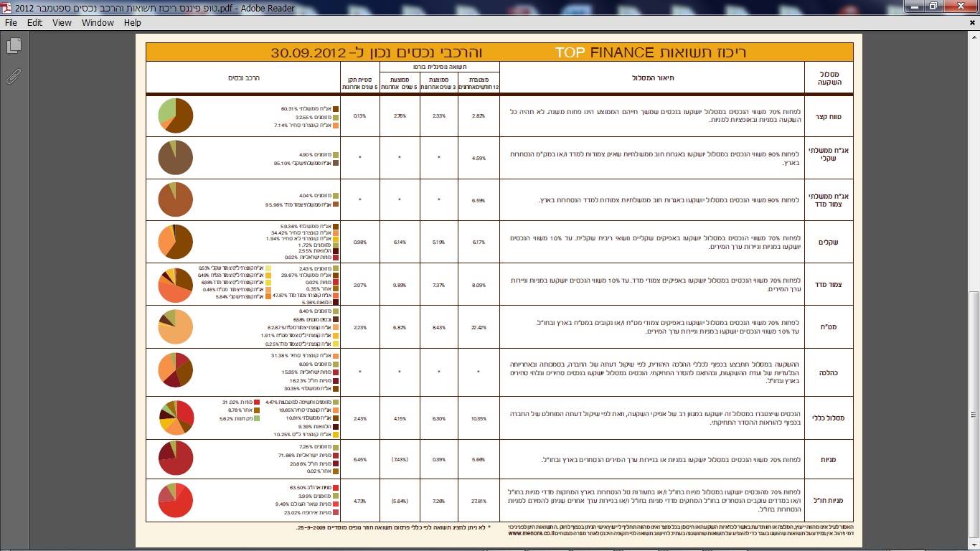Click the pie chart in the 'מט"ח' row
This screenshot has height=551, width=980.
175,326
